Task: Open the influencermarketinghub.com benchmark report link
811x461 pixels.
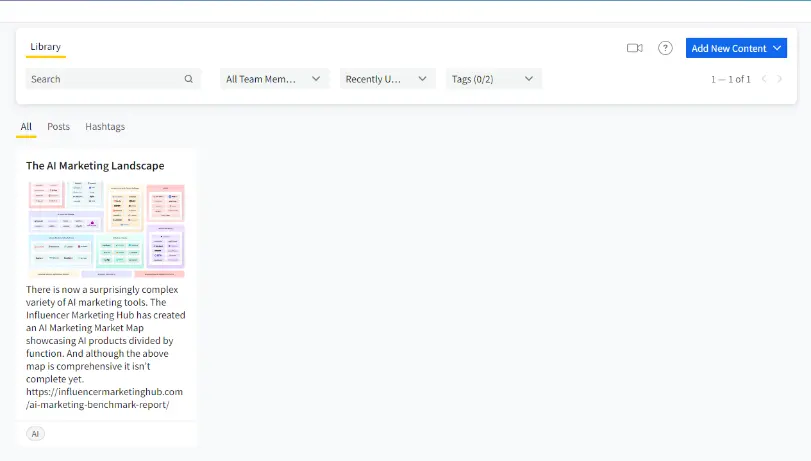Action: tap(104, 398)
